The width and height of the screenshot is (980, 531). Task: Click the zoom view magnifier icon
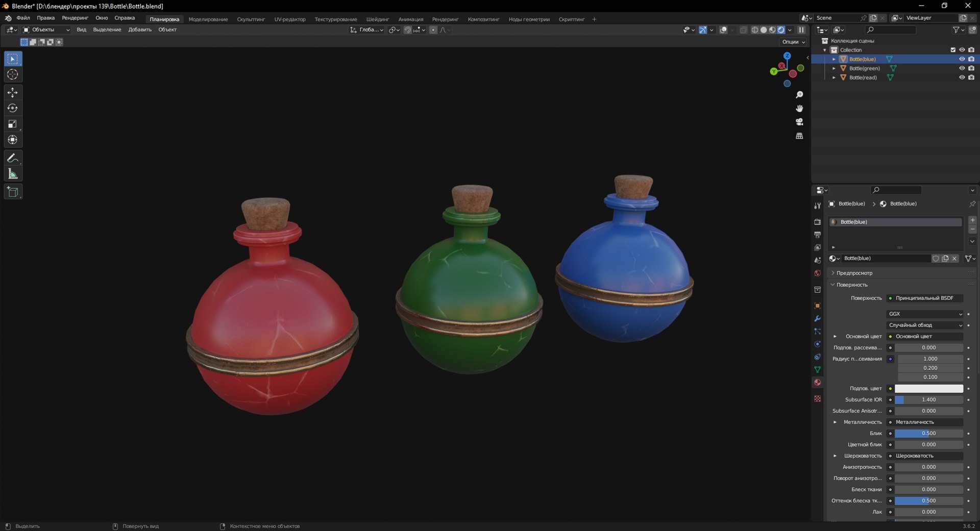799,95
